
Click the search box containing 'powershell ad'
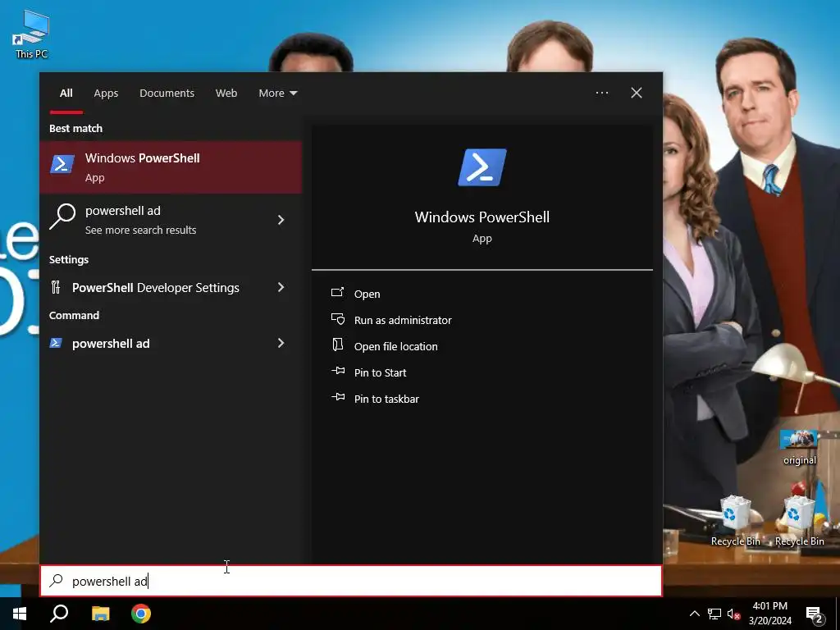(351, 581)
